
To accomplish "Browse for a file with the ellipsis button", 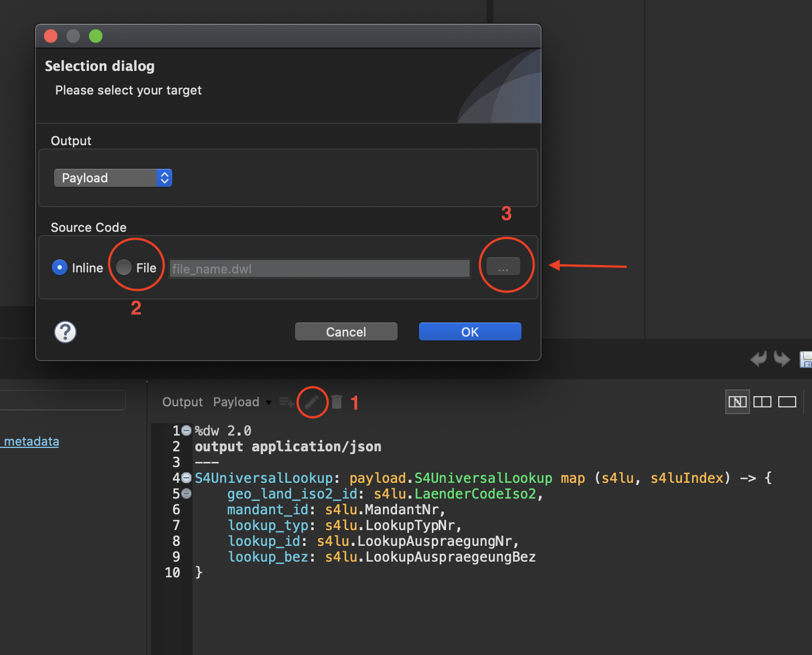I will pyautogui.click(x=503, y=267).
